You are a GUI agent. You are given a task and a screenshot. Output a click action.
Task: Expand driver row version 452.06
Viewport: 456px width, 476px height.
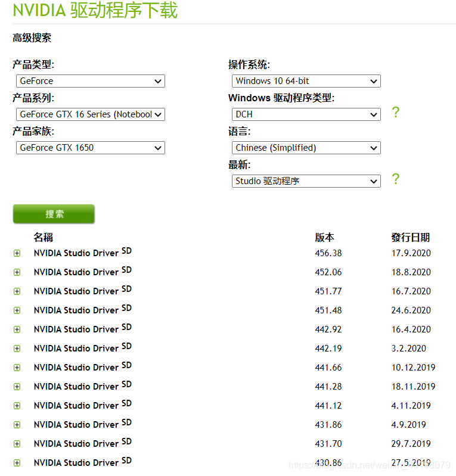[17, 272]
